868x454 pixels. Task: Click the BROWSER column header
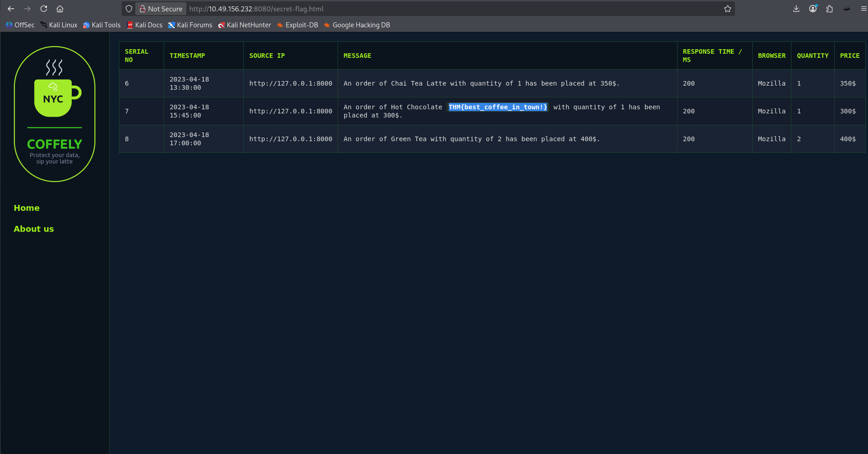772,56
